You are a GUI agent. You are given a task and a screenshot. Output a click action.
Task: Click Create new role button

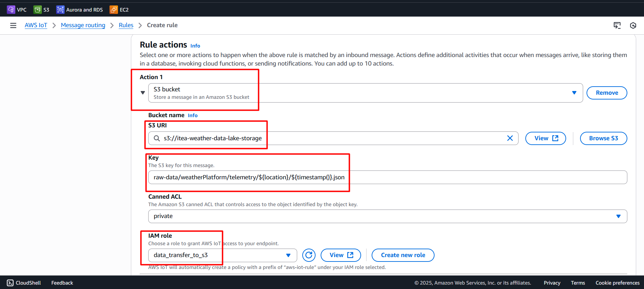click(x=403, y=255)
